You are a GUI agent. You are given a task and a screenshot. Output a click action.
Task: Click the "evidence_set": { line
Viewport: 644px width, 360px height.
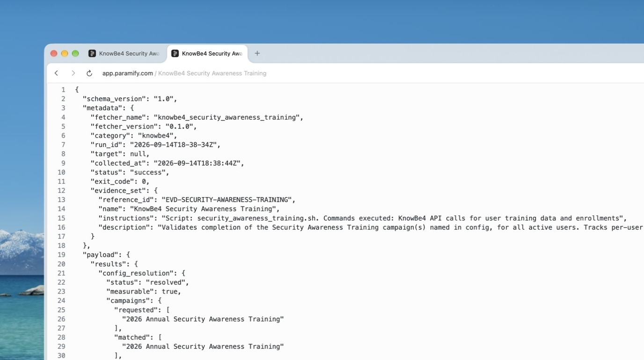[124, 191]
